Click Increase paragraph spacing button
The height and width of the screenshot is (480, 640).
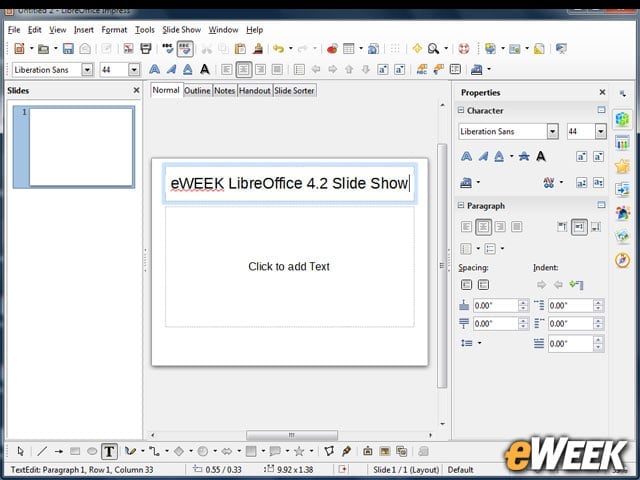coord(466,284)
